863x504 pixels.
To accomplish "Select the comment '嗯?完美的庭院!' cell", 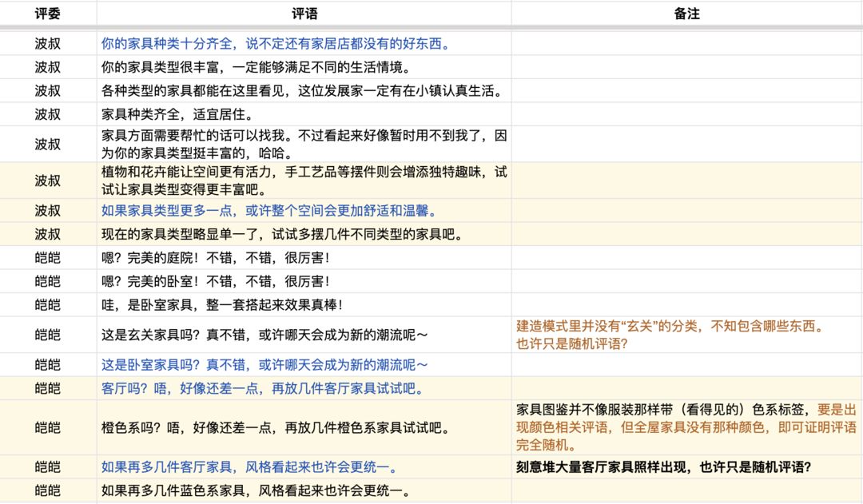I will click(x=304, y=257).
